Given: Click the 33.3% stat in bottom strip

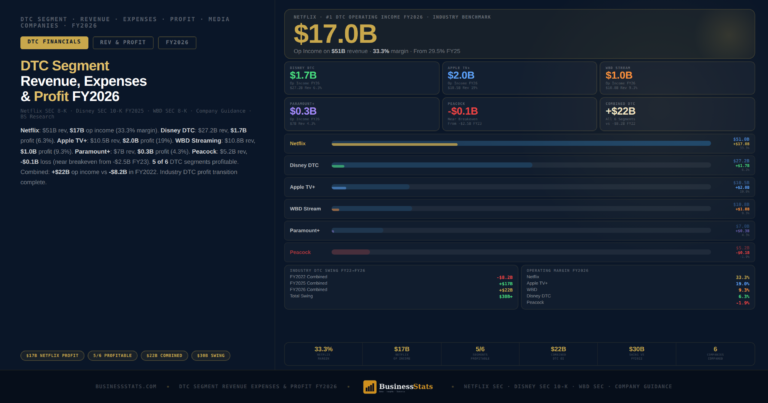Looking at the screenshot, I should pos(323,353).
